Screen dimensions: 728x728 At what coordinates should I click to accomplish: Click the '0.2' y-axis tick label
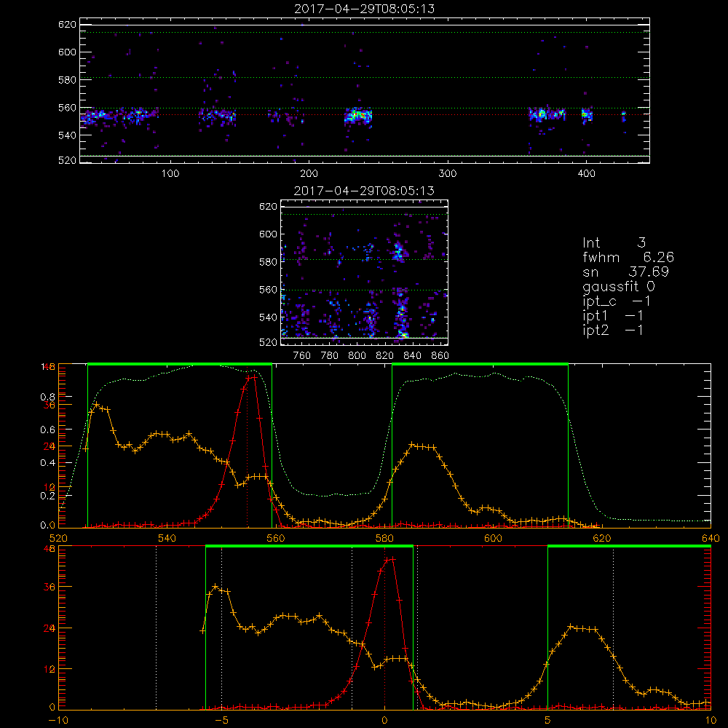click(47, 496)
